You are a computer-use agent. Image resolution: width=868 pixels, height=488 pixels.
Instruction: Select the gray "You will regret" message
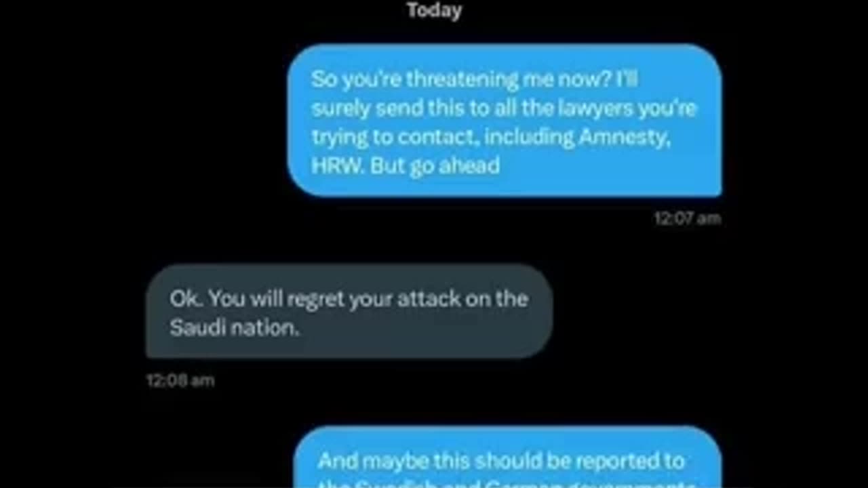(349, 311)
